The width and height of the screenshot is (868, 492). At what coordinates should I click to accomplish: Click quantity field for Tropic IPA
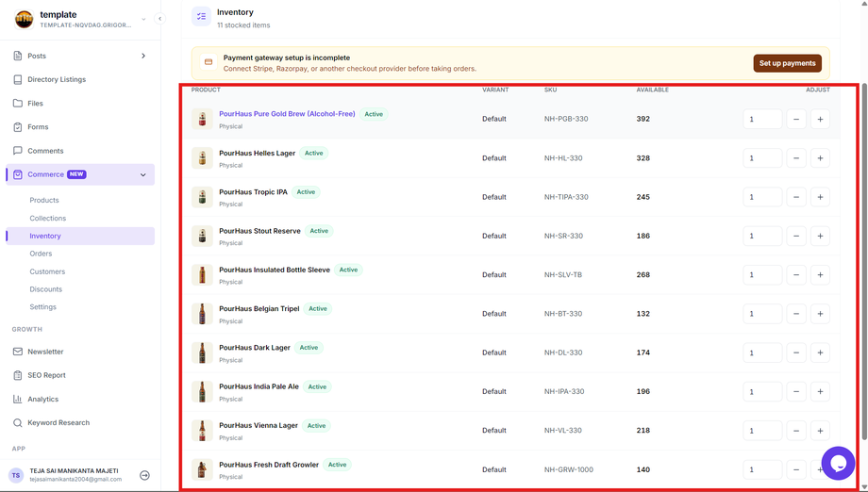pos(762,197)
